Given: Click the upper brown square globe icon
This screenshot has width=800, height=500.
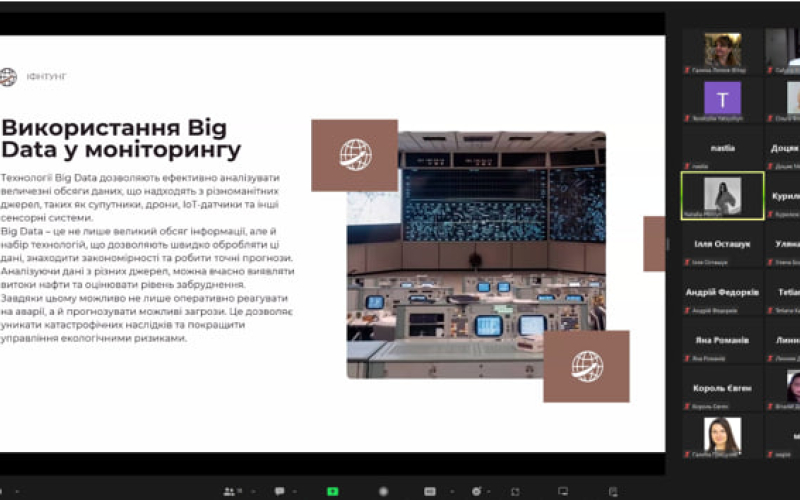Looking at the screenshot, I should tap(355, 155).
